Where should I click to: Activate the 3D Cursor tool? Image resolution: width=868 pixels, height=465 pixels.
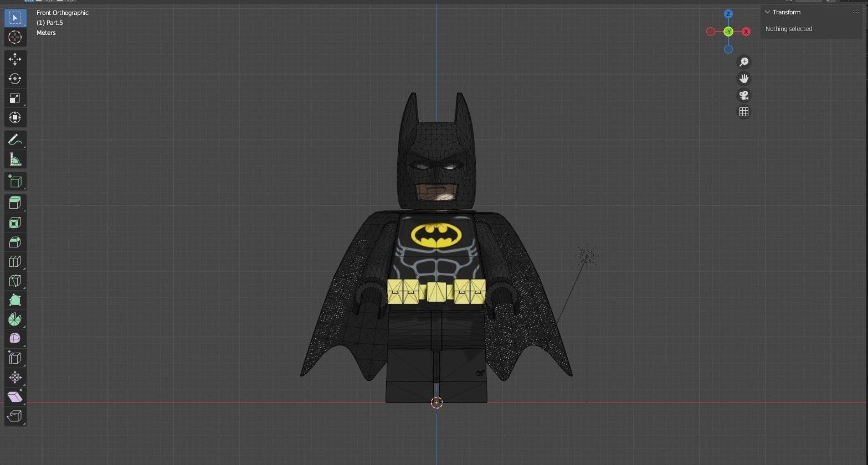click(15, 37)
